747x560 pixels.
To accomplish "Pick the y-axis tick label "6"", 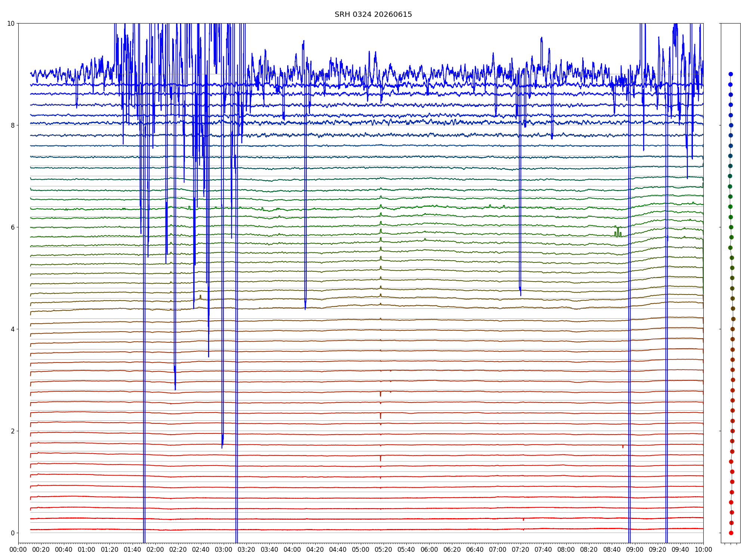I will 13,227.
